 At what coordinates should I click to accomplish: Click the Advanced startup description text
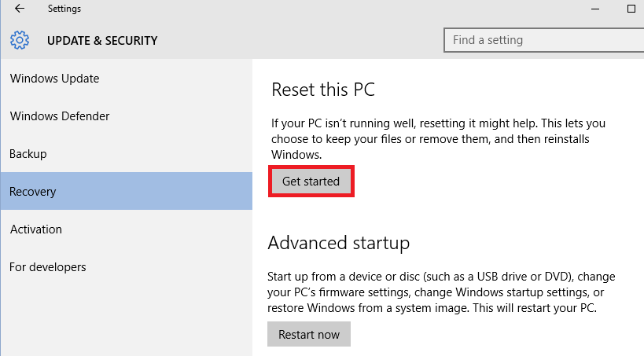pyautogui.click(x=440, y=292)
